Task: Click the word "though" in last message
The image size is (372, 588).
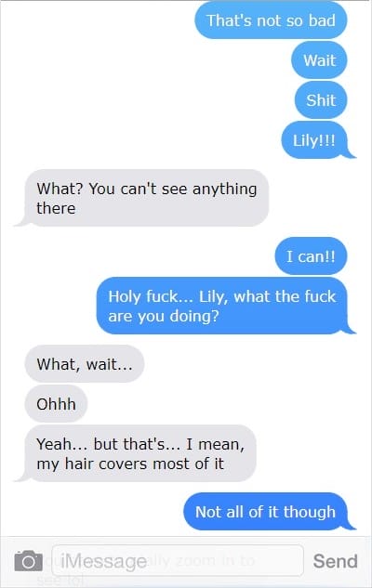Action: click(310, 512)
